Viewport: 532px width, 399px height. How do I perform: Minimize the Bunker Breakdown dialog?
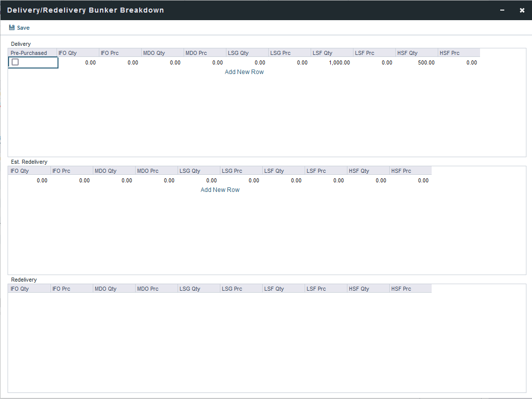pos(502,10)
